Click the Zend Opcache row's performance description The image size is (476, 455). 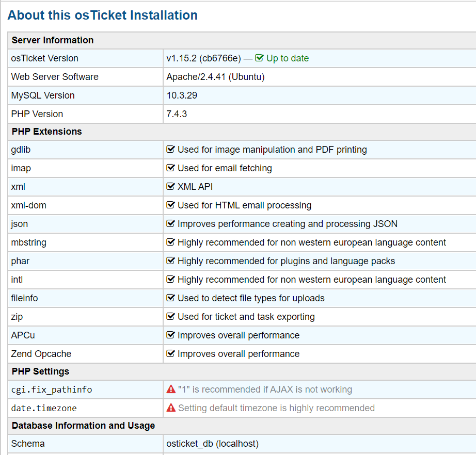(239, 354)
